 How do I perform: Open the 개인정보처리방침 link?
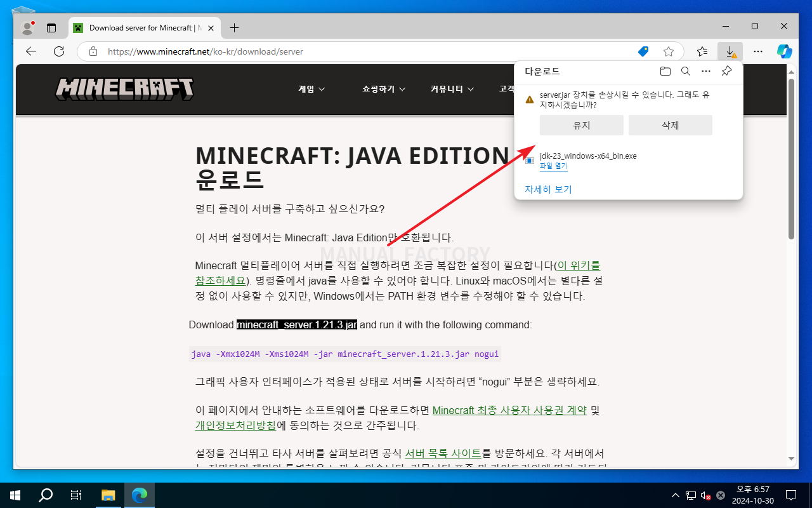[x=235, y=425]
